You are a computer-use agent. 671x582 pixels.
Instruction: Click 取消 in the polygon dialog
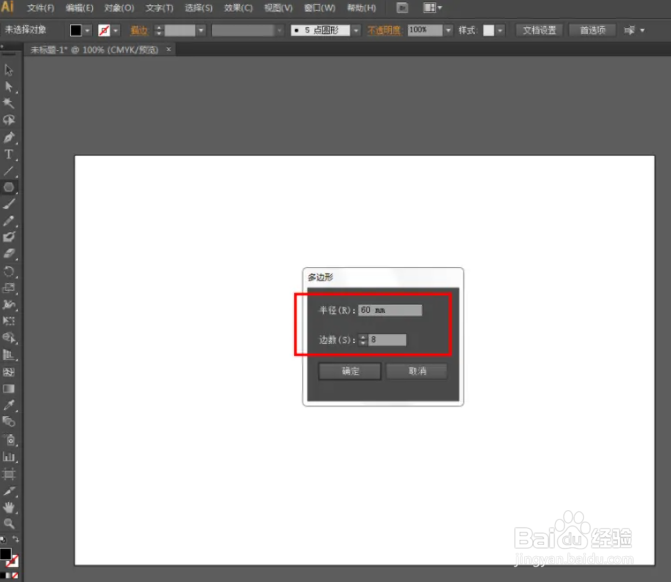click(417, 371)
